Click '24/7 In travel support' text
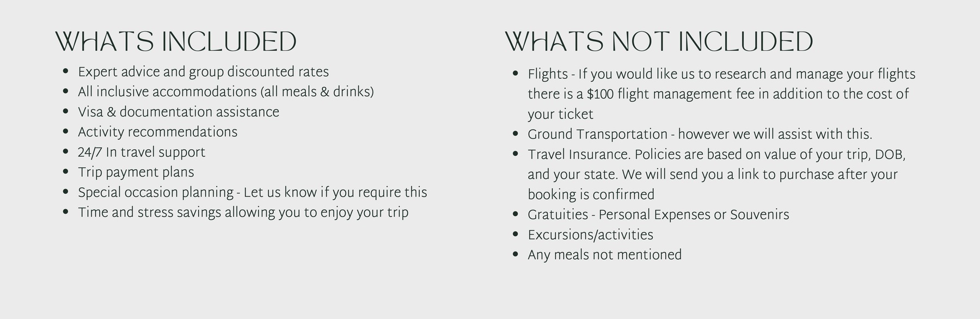The image size is (980, 319). 141,152
